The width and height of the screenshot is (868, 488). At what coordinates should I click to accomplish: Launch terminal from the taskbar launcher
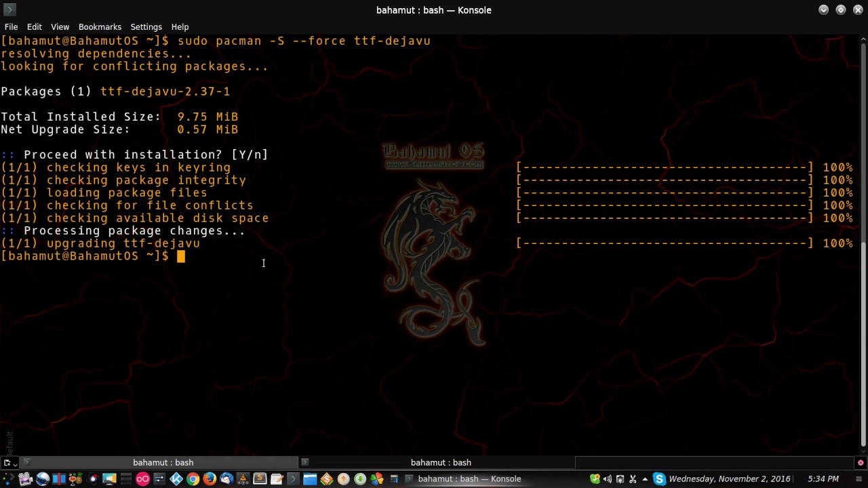[293, 479]
